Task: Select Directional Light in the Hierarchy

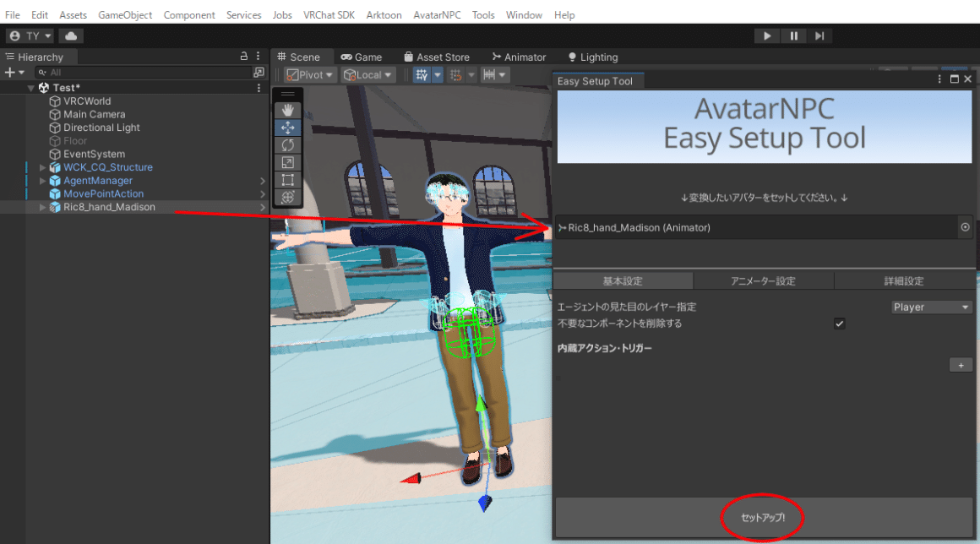Action: point(101,128)
